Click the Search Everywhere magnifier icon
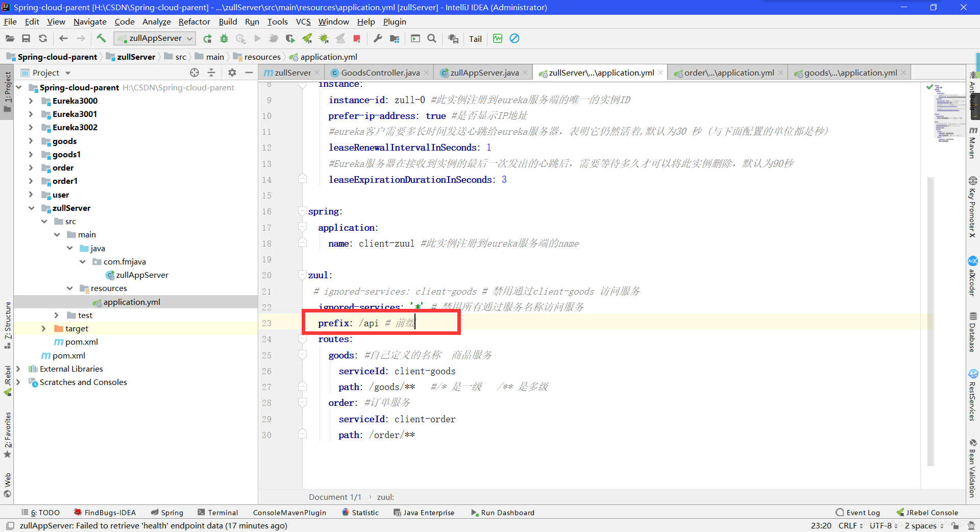Image resolution: width=980 pixels, height=532 pixels. pos(432,38)
